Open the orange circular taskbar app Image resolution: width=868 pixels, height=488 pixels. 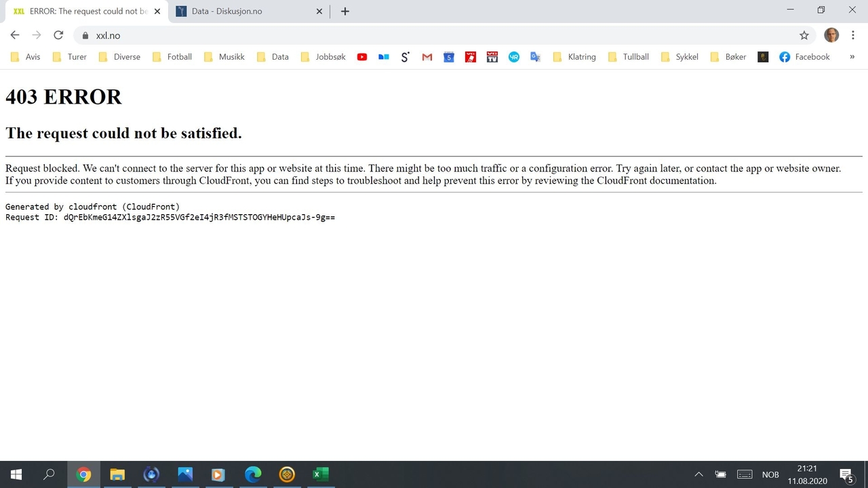tap(287, 474)
